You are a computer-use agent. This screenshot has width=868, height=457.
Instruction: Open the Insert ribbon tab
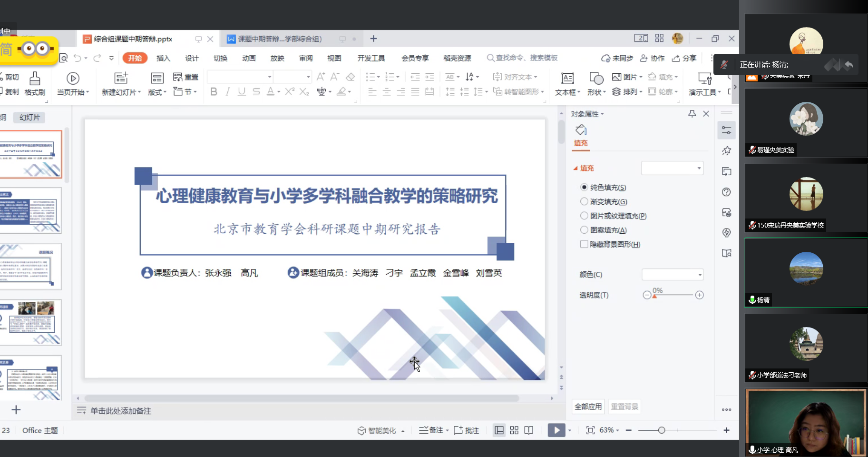[x=163, y=58]
